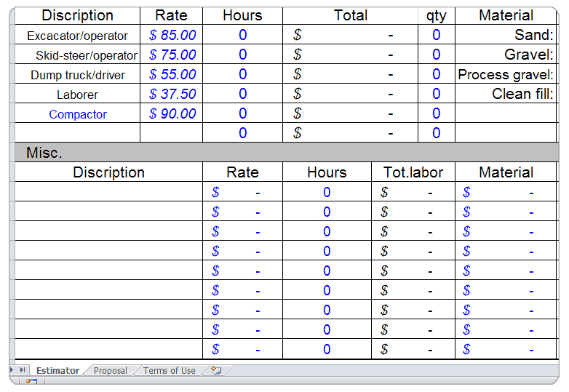Click the Sand: material label cell
The image size is (569, 392).
tap(506, 35)
